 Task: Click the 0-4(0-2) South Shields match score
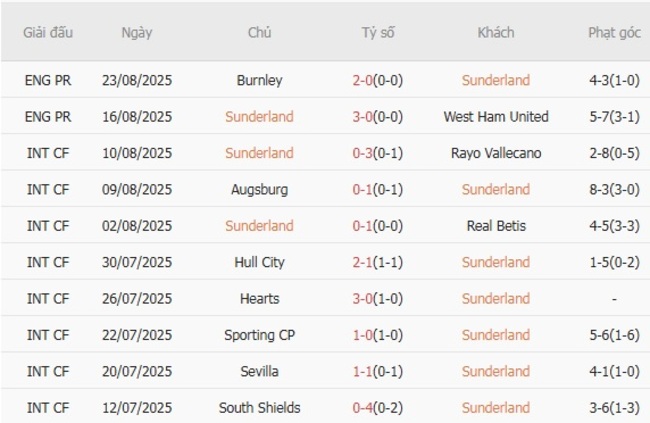(378, 408)
